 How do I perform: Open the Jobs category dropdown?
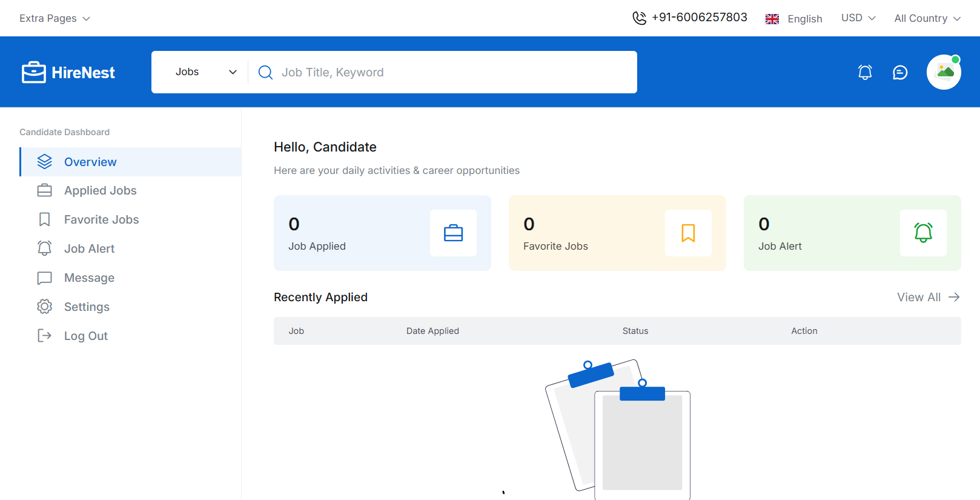[x=205, y=72]
